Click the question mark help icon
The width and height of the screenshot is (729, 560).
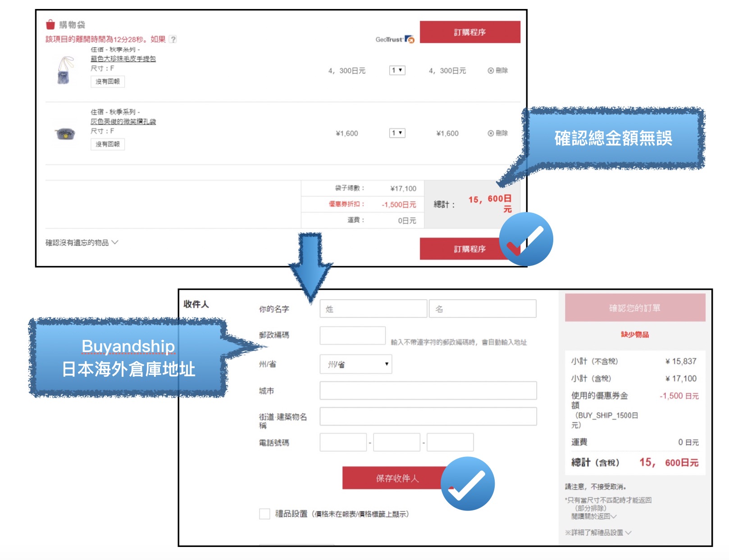[173, 40]
